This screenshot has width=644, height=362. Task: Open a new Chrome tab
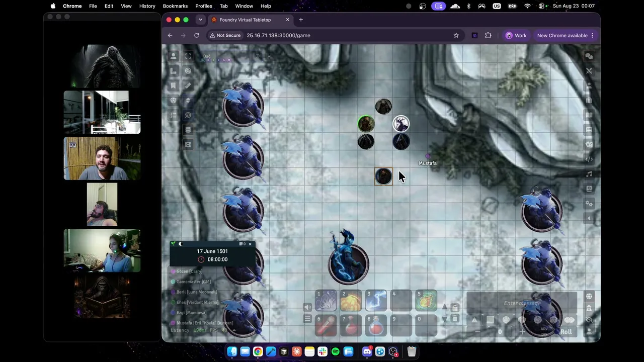(301, 20)
